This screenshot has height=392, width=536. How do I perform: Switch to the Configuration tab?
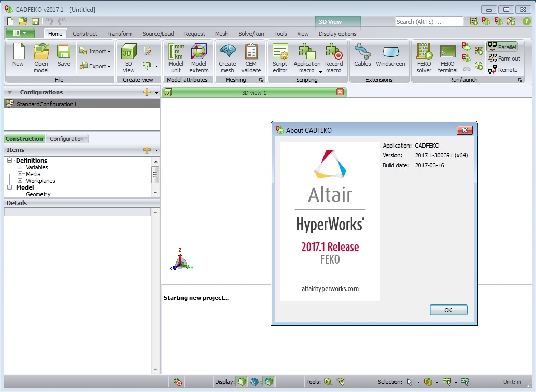67,139
